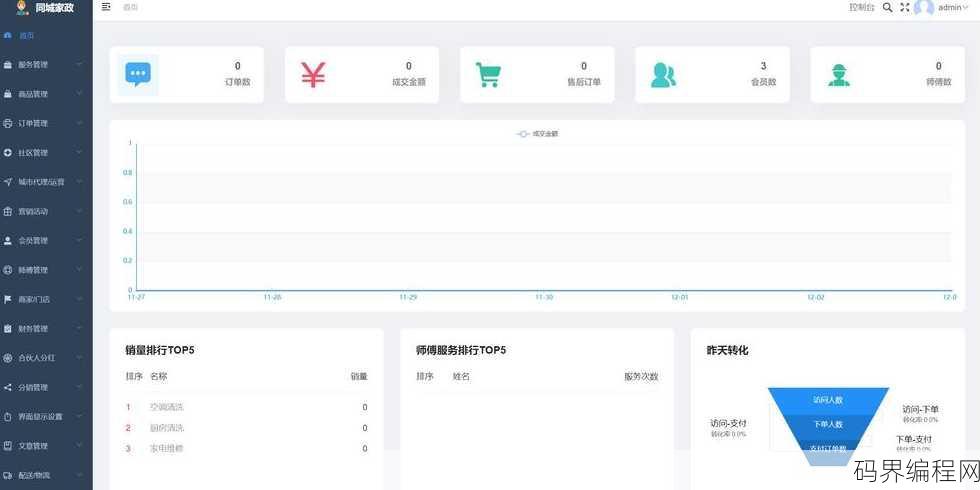Click the 城市代理/运营 navigation arrow icon
980x490 pixels.
tap(8, 182)
